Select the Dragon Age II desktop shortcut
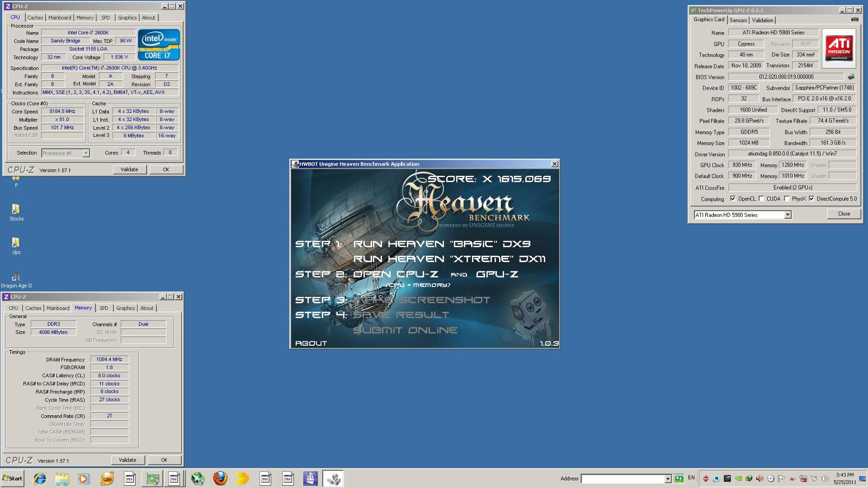The image size is (868, 488). [16, 279]
